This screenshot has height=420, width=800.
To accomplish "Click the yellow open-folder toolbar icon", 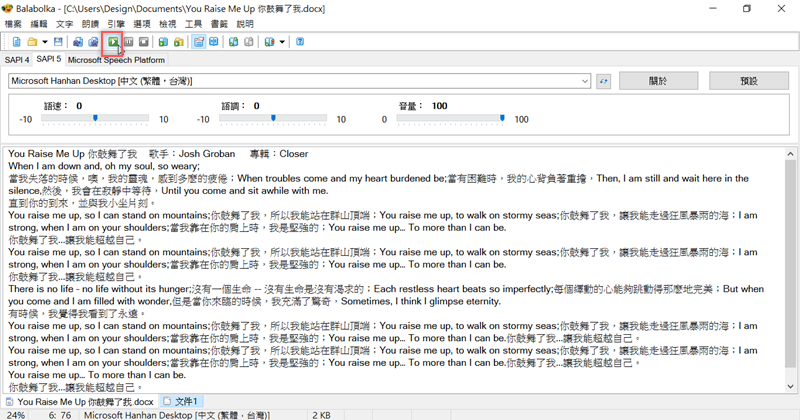I will 32,42.
